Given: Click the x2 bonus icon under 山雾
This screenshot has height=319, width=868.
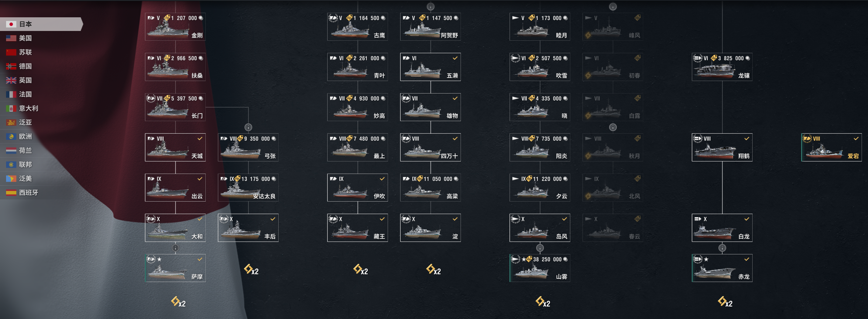Looking at the screenshot, I should click(543, 301).
